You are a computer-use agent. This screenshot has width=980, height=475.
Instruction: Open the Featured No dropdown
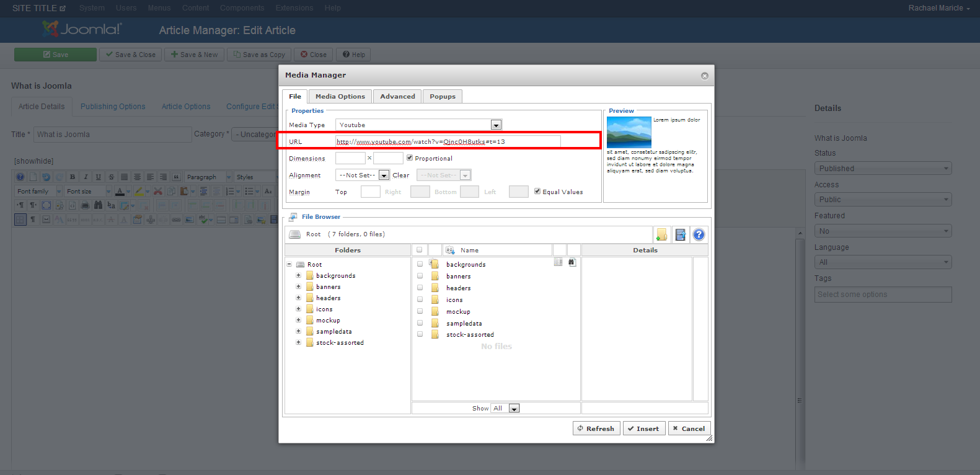(x=883, y=231)
